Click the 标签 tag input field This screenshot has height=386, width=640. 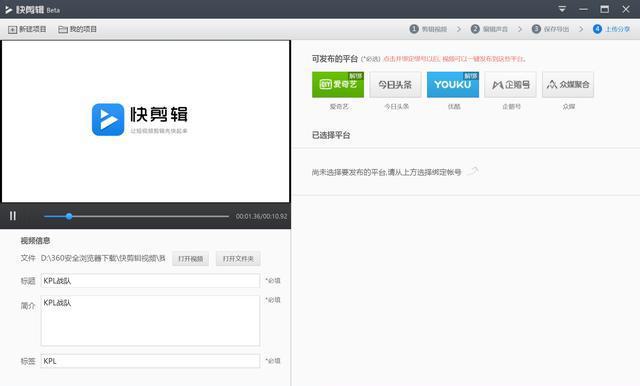coord(150,361)
